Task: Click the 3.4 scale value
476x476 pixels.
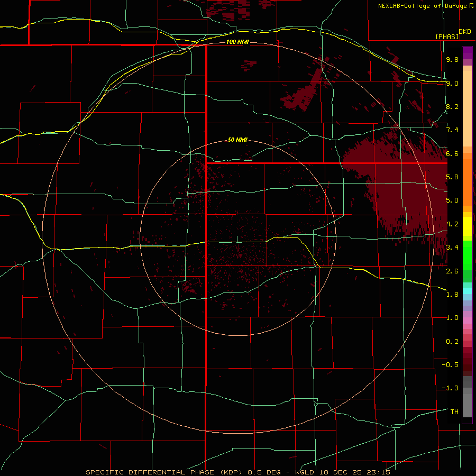Action: [x=452, y=248]
